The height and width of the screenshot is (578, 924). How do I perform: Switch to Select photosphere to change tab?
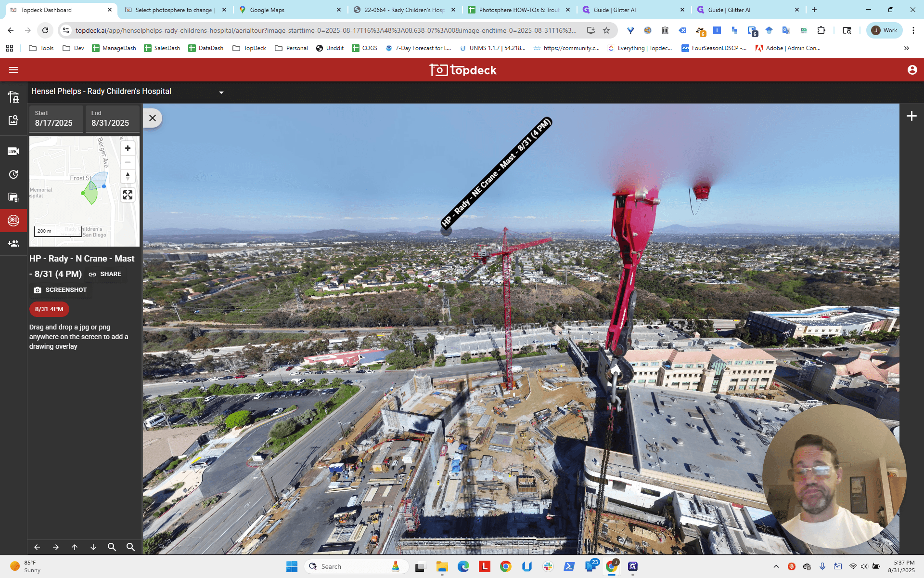click(175, 10)
